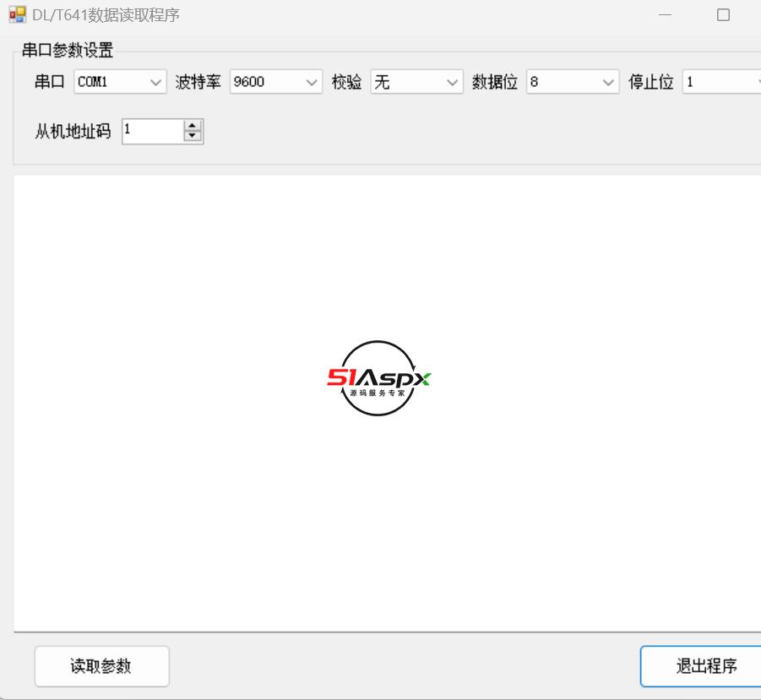Click the 波特率 label

198,82
